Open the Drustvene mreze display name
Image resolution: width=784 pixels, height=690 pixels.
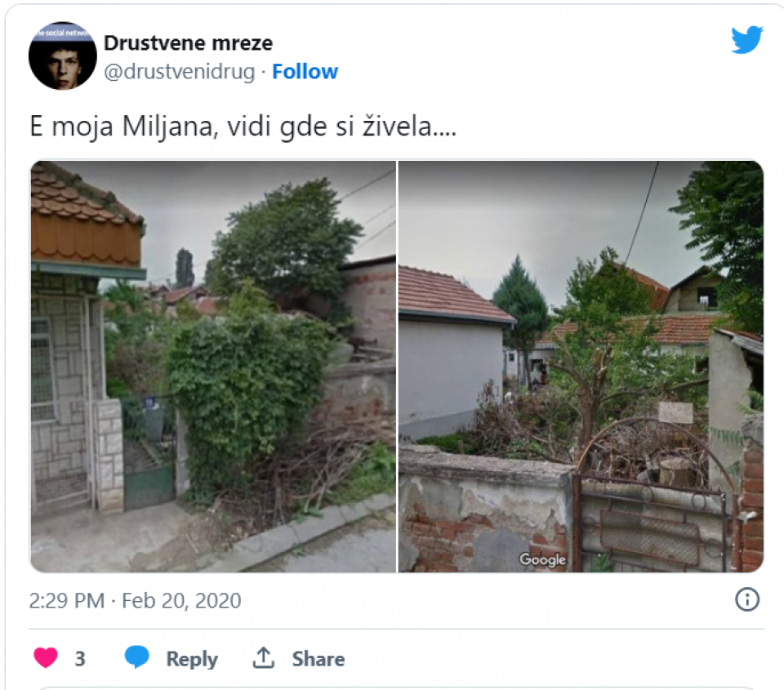(188, 43)
